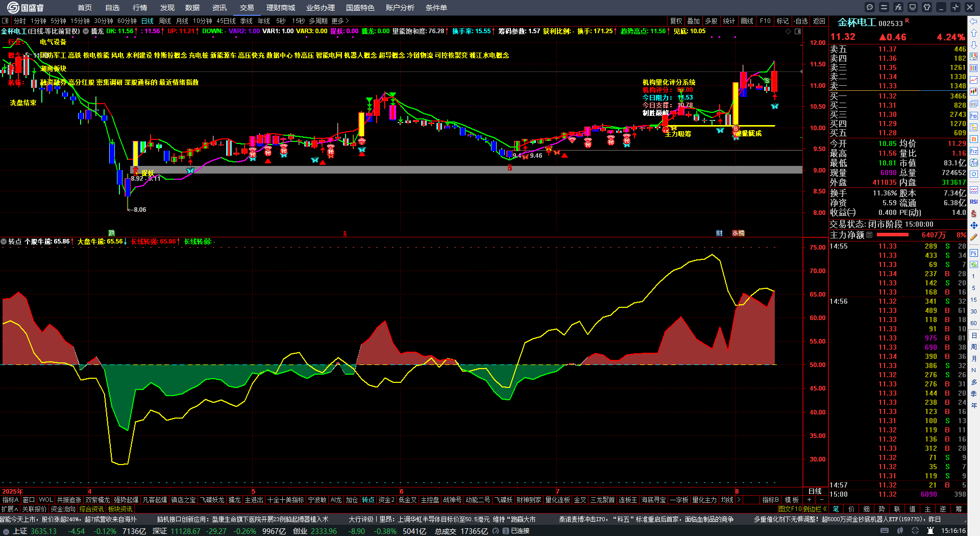
Task: Click the gear icon beside 金杯电工 chart title
Action: click(86, 31)
